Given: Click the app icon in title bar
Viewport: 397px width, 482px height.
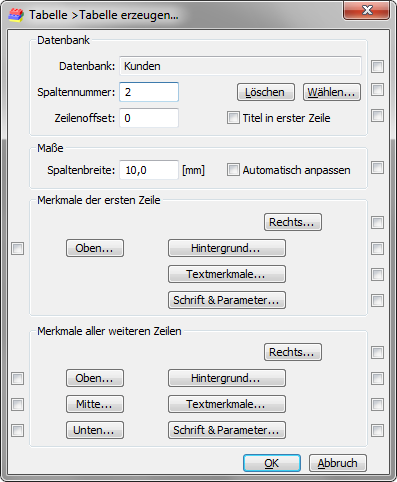Looking at the screenshot, I should 16,15.
